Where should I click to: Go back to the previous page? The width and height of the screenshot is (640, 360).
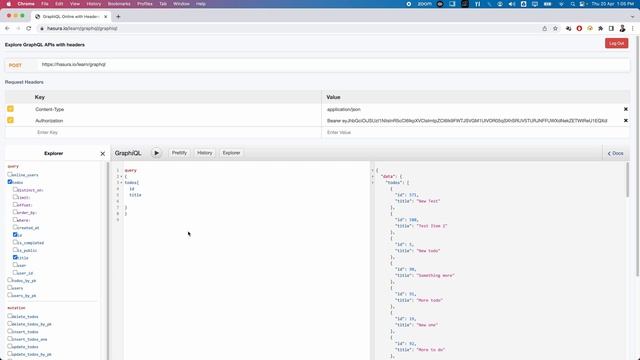pos(7,29)
